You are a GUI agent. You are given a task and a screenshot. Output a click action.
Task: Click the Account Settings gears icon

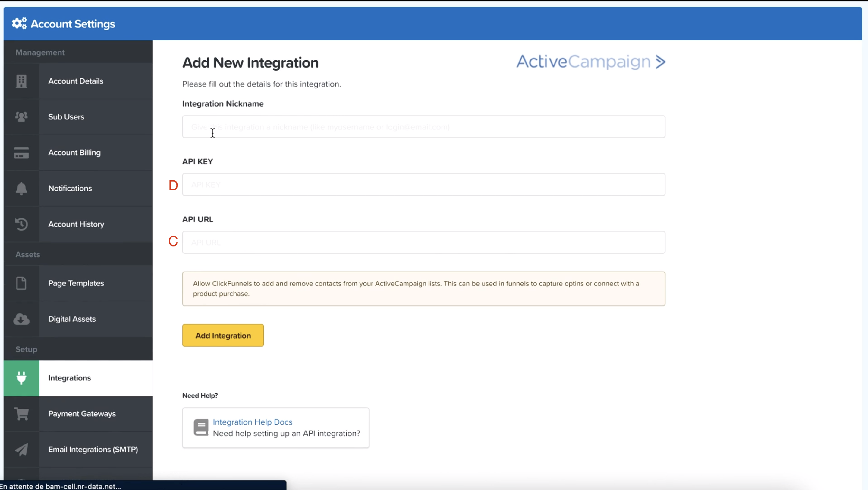[19, 24]
